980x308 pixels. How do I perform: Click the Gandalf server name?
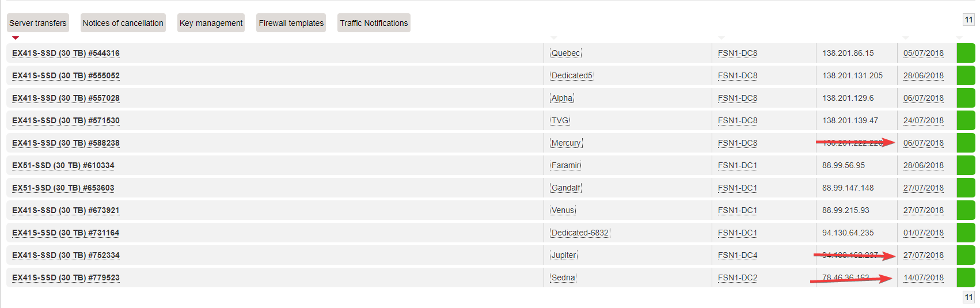coord(565,188)
